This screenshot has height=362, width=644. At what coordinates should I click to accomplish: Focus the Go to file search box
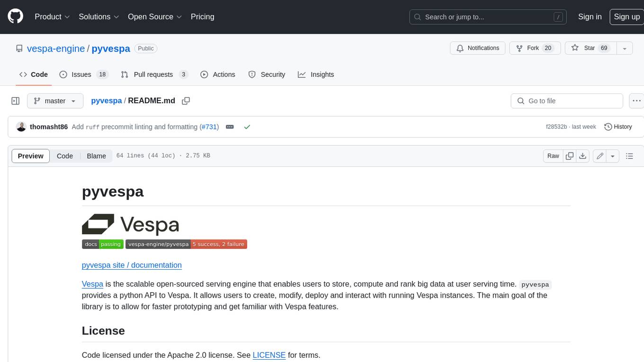(567, 101)
